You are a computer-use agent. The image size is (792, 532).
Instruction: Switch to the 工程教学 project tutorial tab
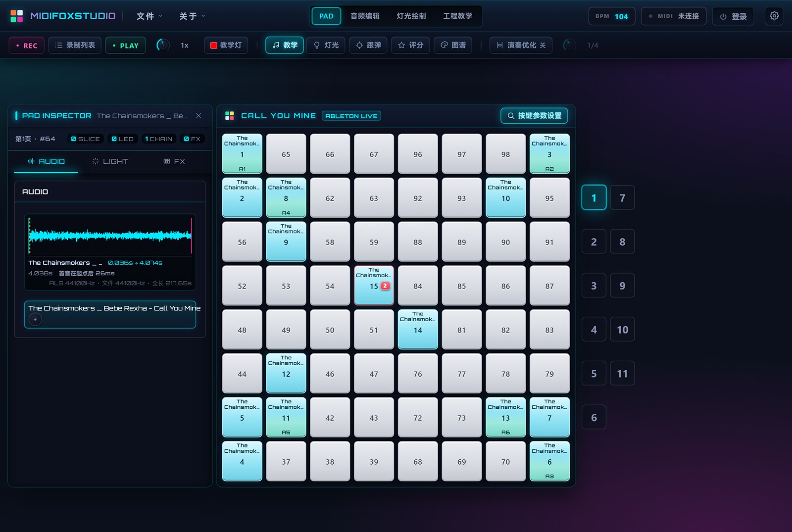tap(457, 16)
